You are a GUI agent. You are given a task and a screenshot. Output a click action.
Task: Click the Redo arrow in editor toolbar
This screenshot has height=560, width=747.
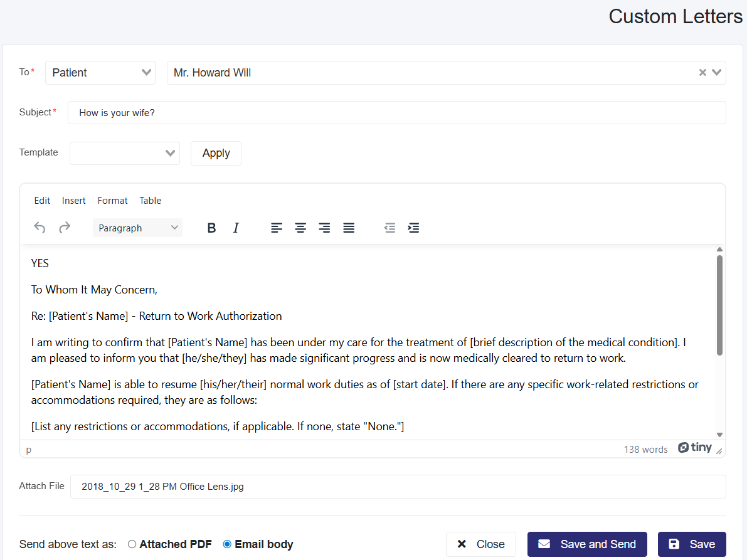[65, 228]
